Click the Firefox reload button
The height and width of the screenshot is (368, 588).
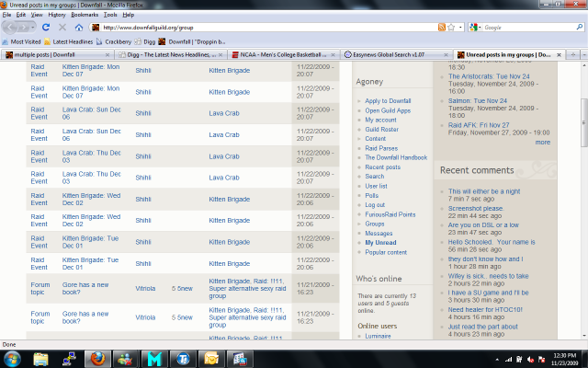(46, 27)
